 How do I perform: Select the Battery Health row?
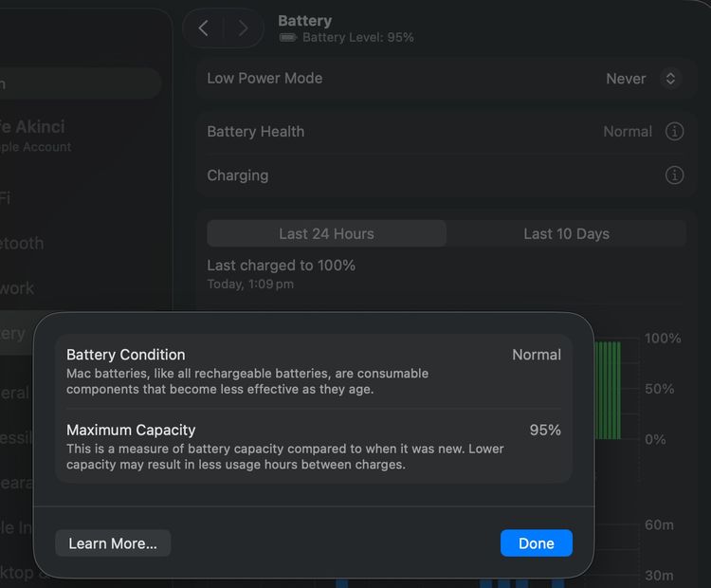[x=447, y=132]
